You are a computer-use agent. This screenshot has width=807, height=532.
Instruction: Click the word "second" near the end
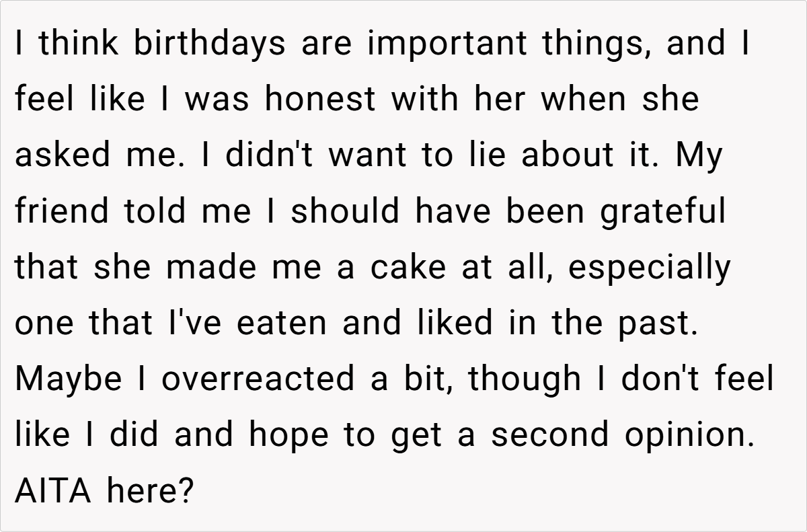(549, 434)
